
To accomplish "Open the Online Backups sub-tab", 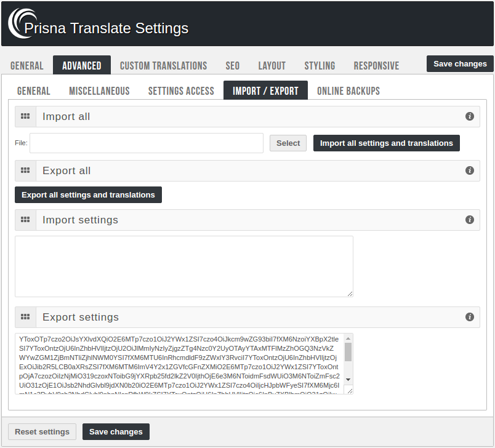I will coord(348,91).
